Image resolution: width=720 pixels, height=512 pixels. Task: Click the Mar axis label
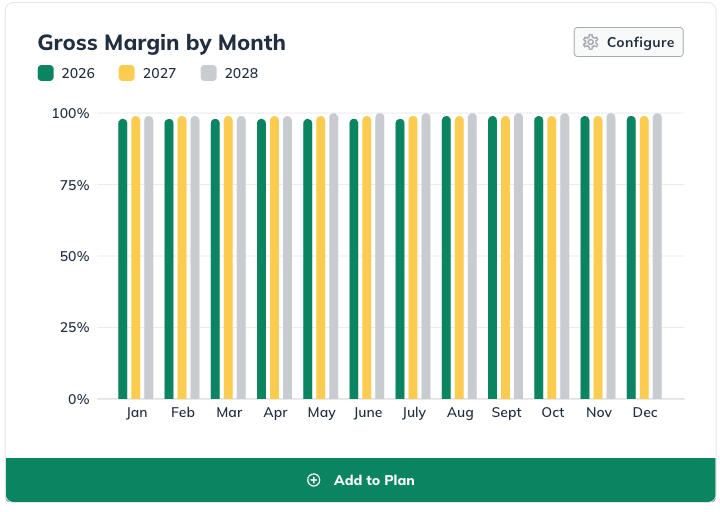click(229, 412)
